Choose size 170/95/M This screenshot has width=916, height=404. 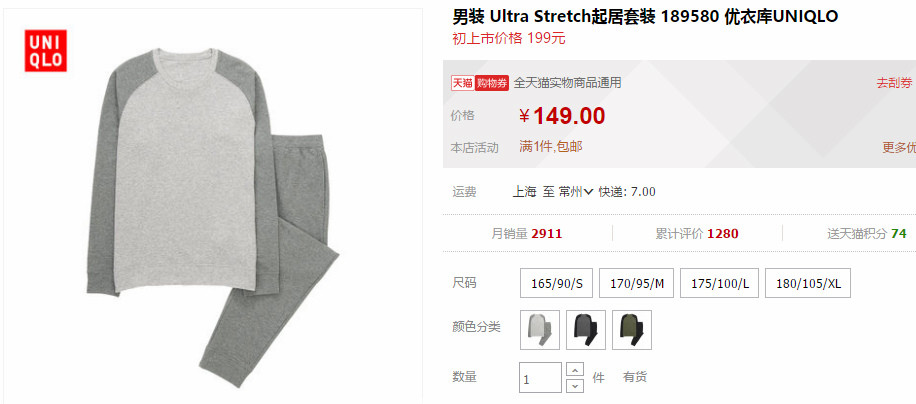tap(637, 284)
